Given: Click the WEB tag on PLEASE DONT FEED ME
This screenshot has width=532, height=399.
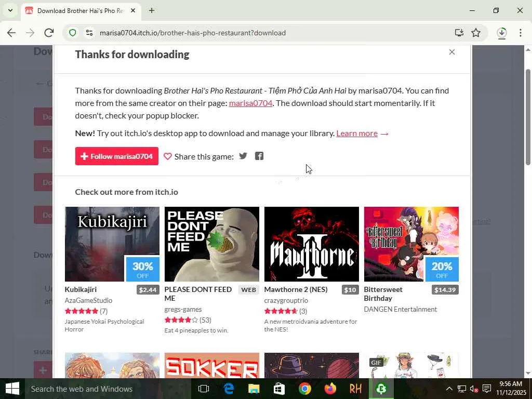Looking at the screenshot, I should point(249,290).
